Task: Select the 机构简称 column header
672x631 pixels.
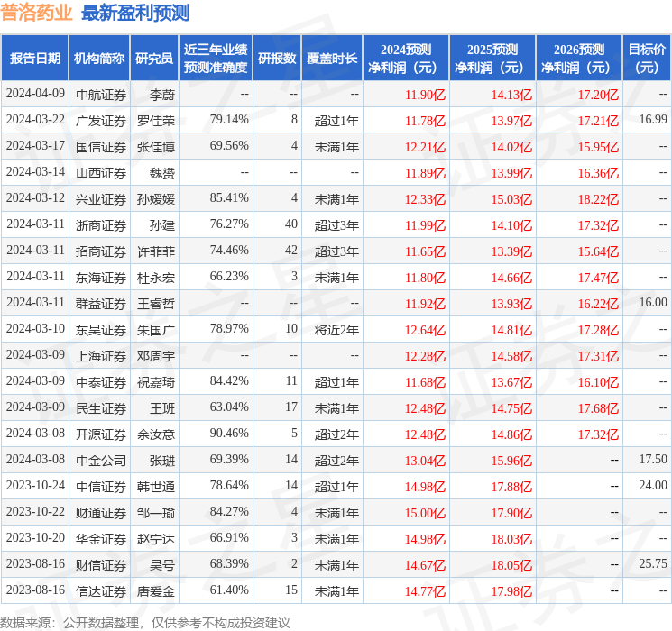Action: pyautogui.click(x=99, y=59)
